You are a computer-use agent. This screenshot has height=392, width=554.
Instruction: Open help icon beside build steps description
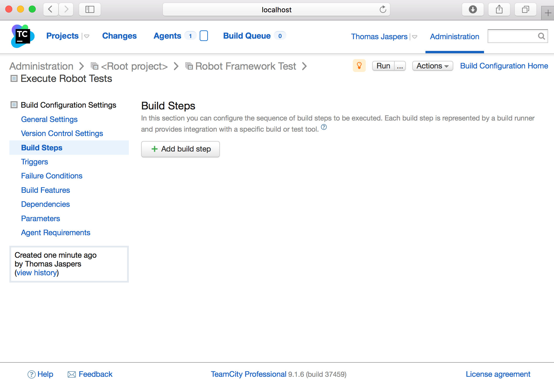point(324,127)
